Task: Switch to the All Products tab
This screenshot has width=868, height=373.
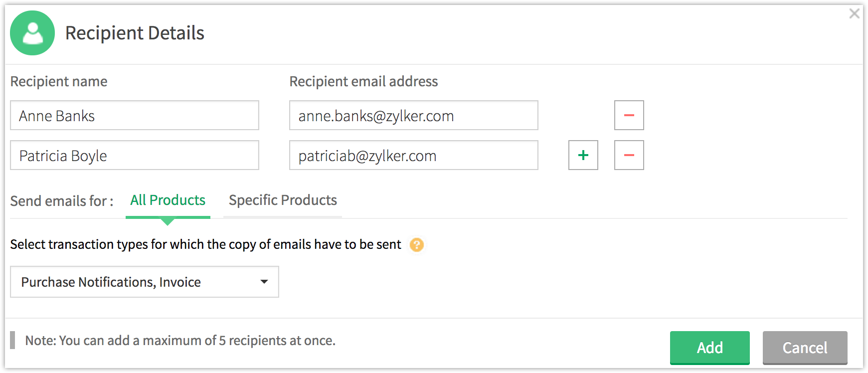Action: click(x=168, y=200)
